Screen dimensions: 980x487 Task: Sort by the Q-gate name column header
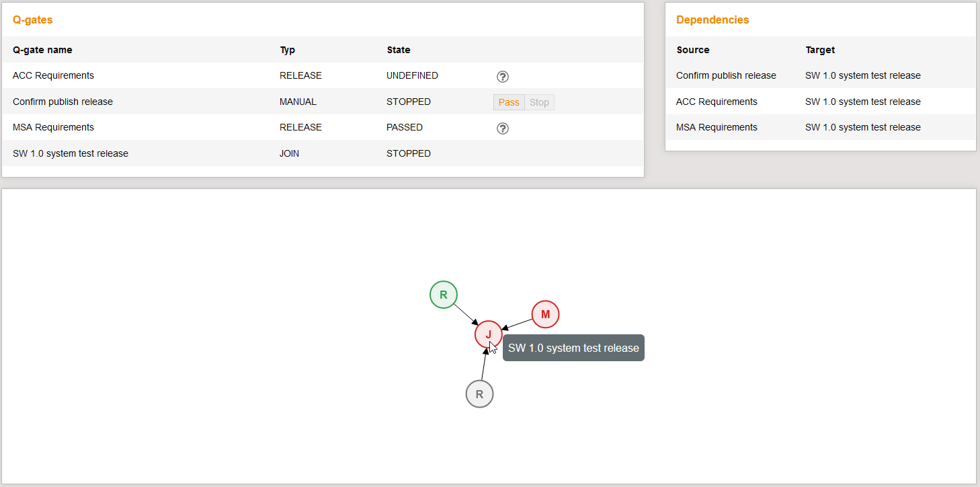[x=42, y=50]
